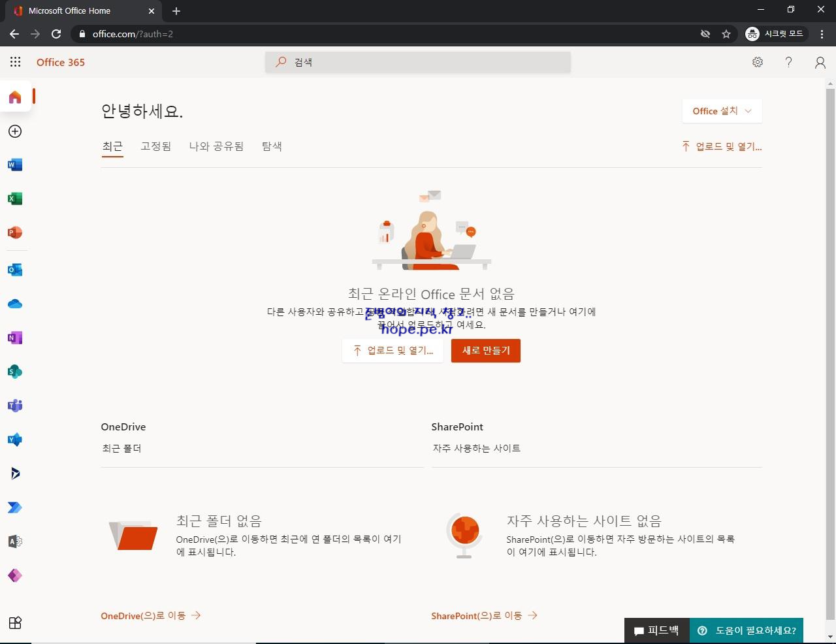The image size is (836, 644).
Task: Open a new browser tab
Action: pyautogui.click(x=176, y=11)
